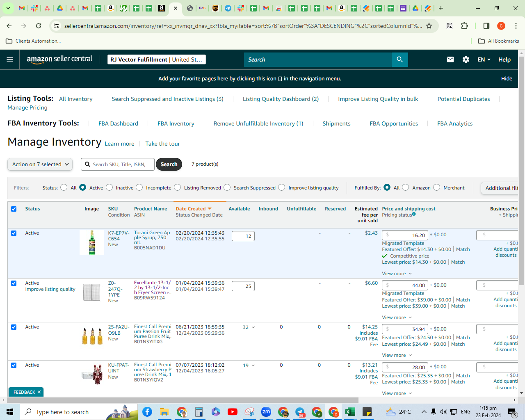The width and height of the screenshot is (525, 420).
Task: Filter Fulfilled By Amazon
Action: coord(406,187)
